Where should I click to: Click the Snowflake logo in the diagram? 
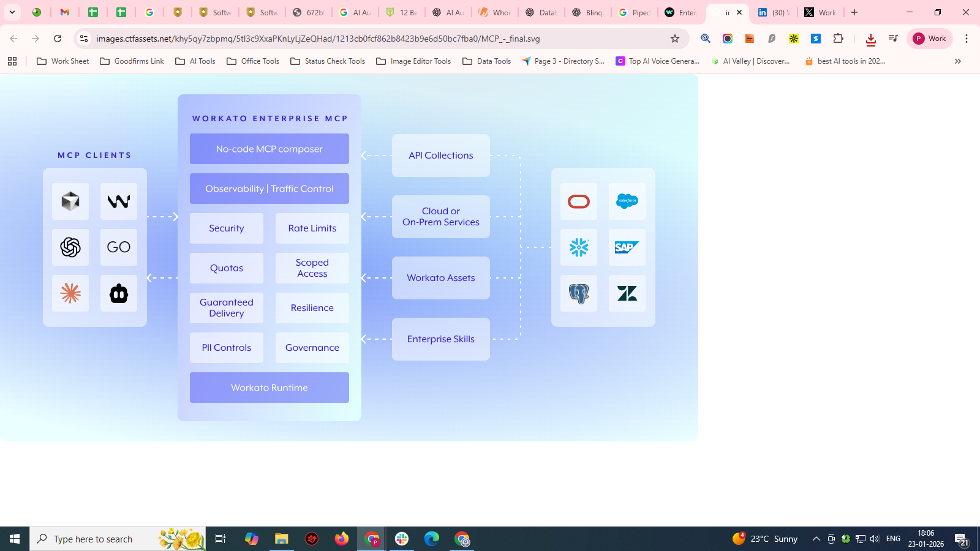click(x=579, y=247)
